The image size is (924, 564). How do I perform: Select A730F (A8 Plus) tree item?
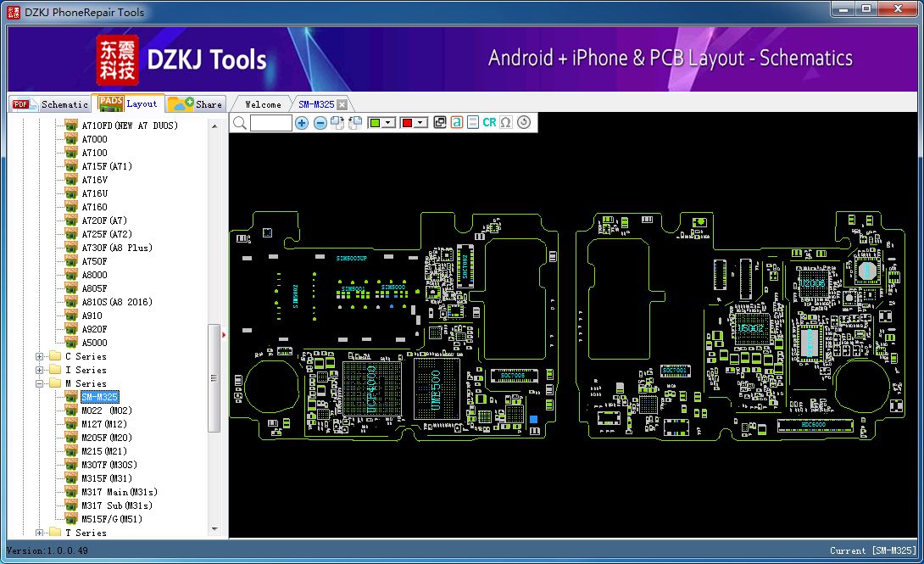(x=117, y=248)
